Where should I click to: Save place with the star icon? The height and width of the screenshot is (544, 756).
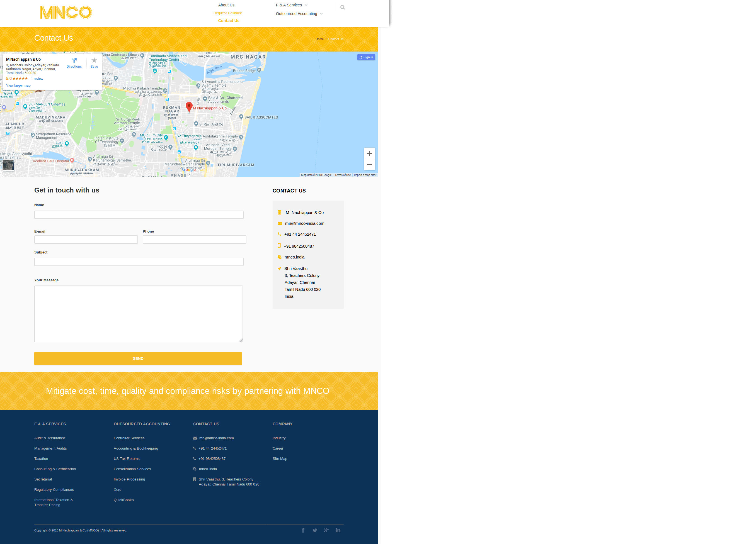[x=94, y=60]
